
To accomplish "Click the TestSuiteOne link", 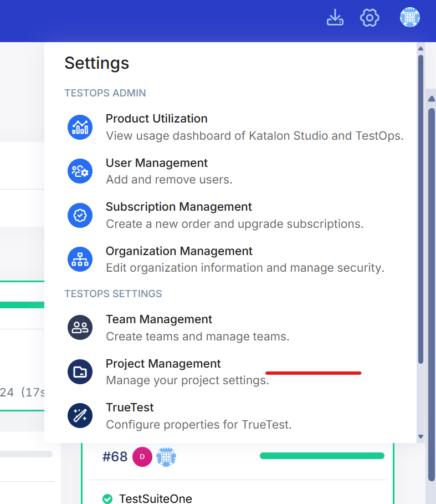I will tap(155, 499).
